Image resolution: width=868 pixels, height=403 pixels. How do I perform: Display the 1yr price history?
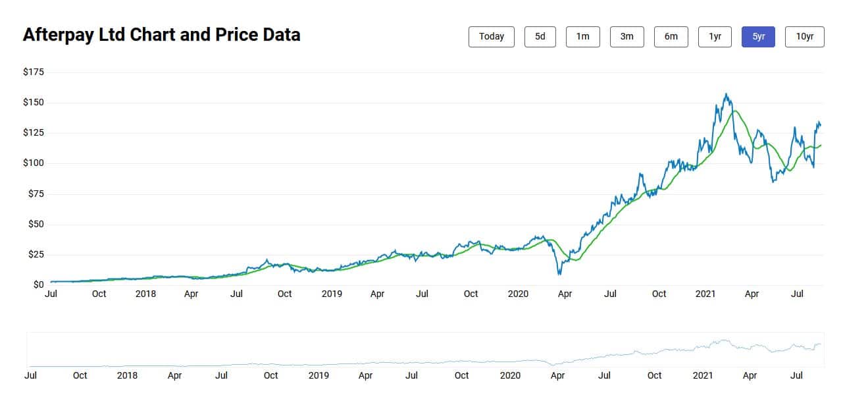tap(715, 37)
